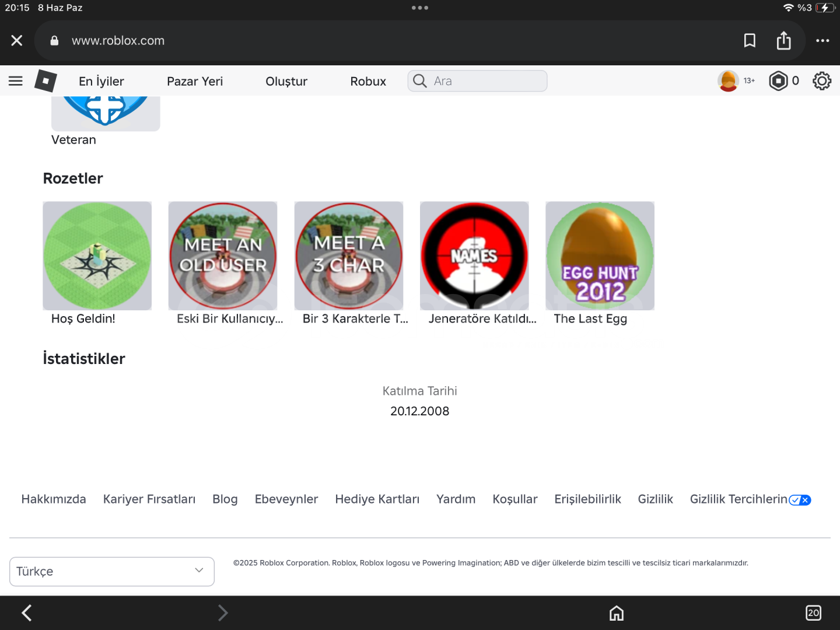Open the Erişilebilirlik footer link

(x=588, y=499)
